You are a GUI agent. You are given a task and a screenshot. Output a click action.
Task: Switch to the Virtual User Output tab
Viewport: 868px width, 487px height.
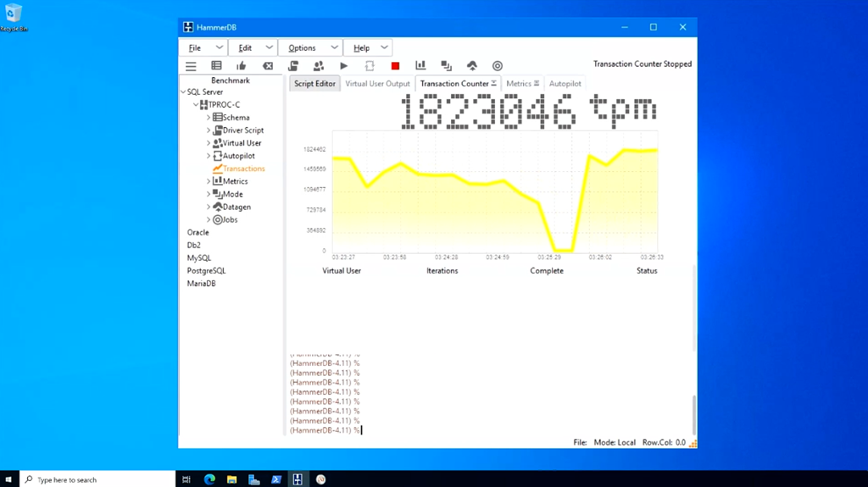tap(377, 84)
